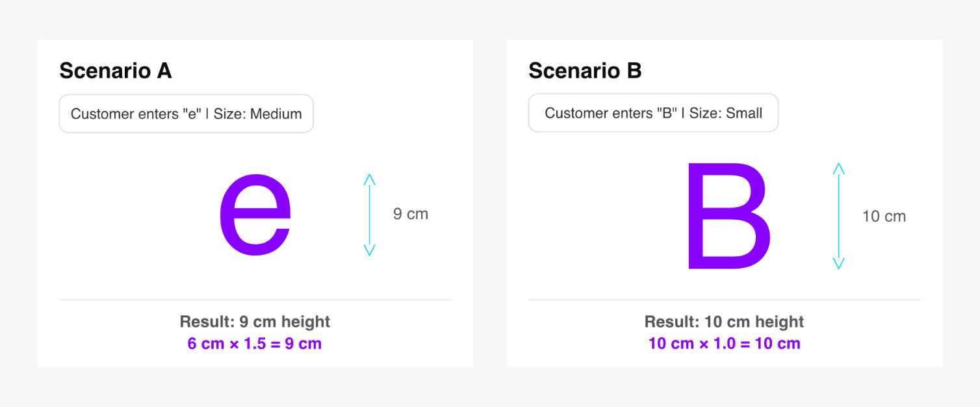Select the large purple letter "e"

[x=255, y=214]
